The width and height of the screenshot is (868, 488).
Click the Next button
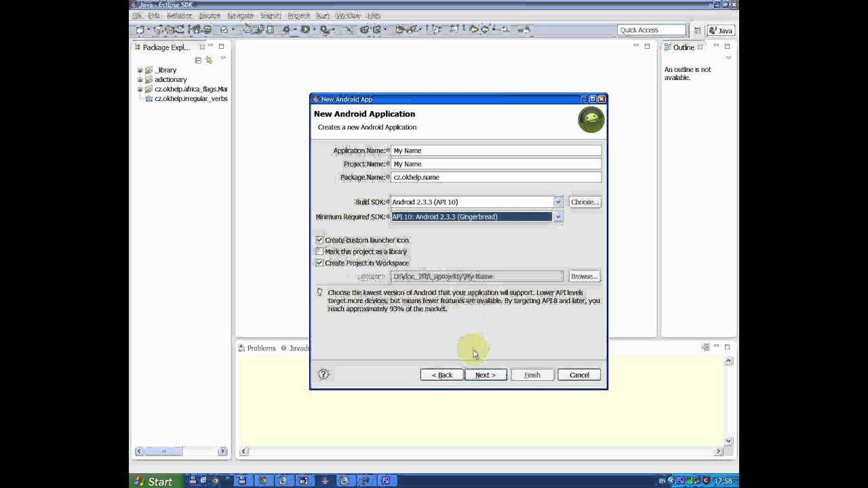(x=486, y=375)
